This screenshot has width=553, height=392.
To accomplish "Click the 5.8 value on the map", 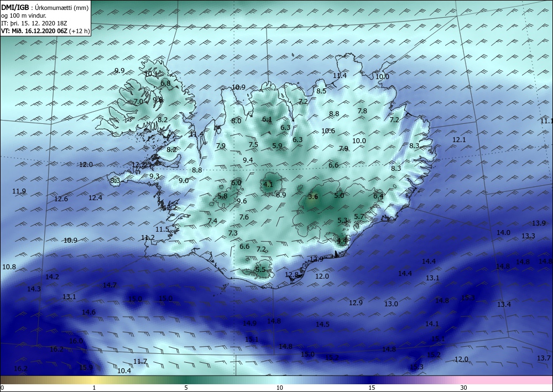I will [222, 196].
